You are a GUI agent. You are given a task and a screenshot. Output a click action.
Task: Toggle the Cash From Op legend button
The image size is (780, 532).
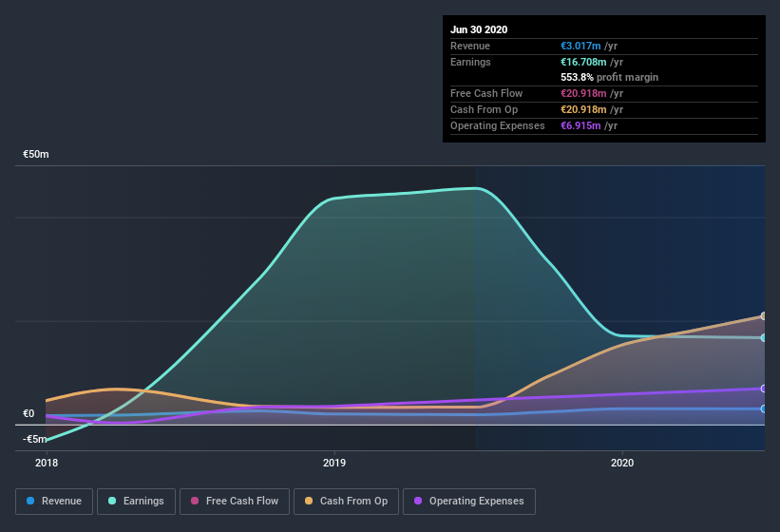point(346,502)
